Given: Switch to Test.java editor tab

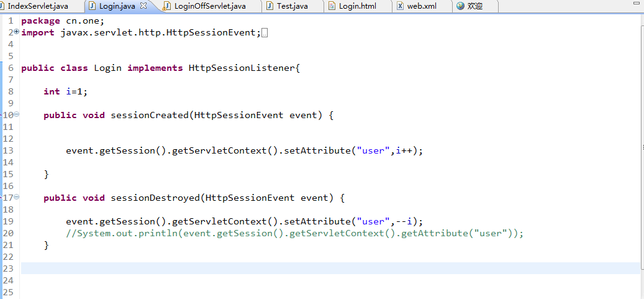Looking at the screenshot, I should coord(292,6).
